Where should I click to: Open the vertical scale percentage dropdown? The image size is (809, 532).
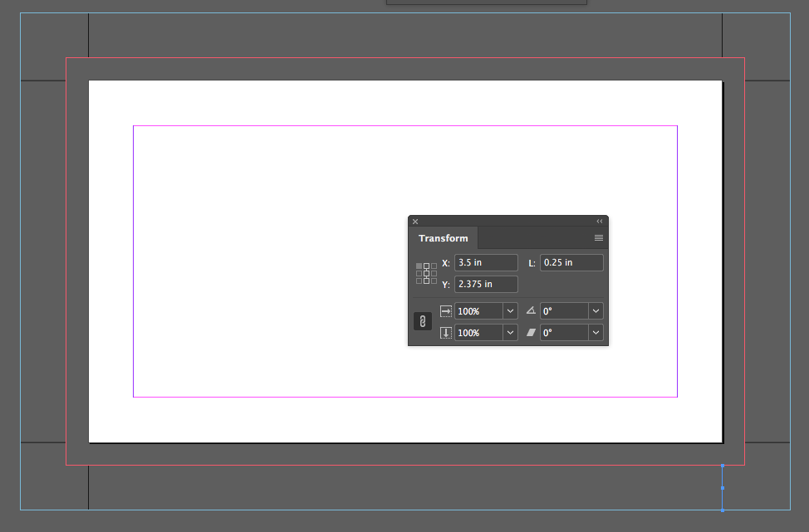click(x=510, y=333)
